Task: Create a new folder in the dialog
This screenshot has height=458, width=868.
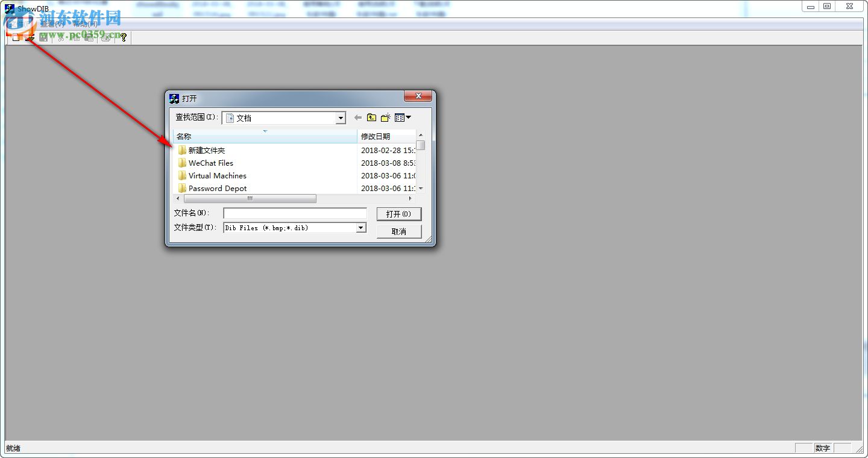Action: [385, 118]
